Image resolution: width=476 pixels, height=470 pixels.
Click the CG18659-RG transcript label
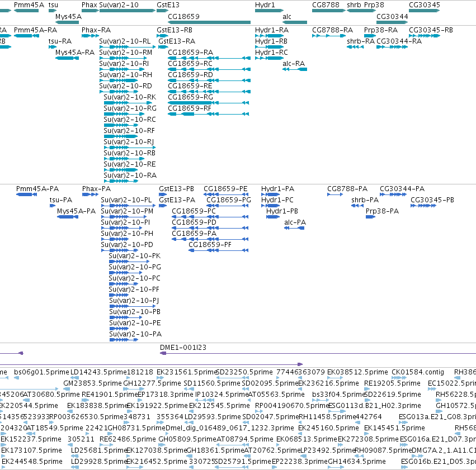point(191,97)
